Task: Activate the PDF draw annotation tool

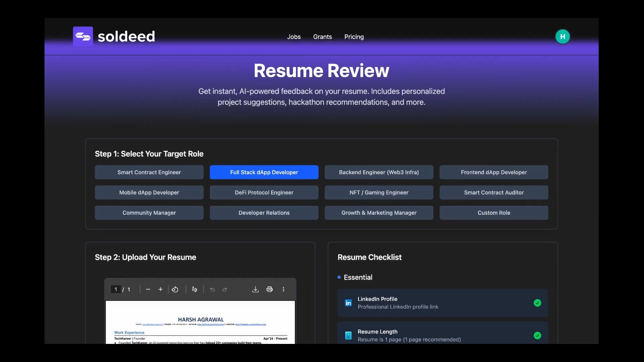Action: pos(195,289)
